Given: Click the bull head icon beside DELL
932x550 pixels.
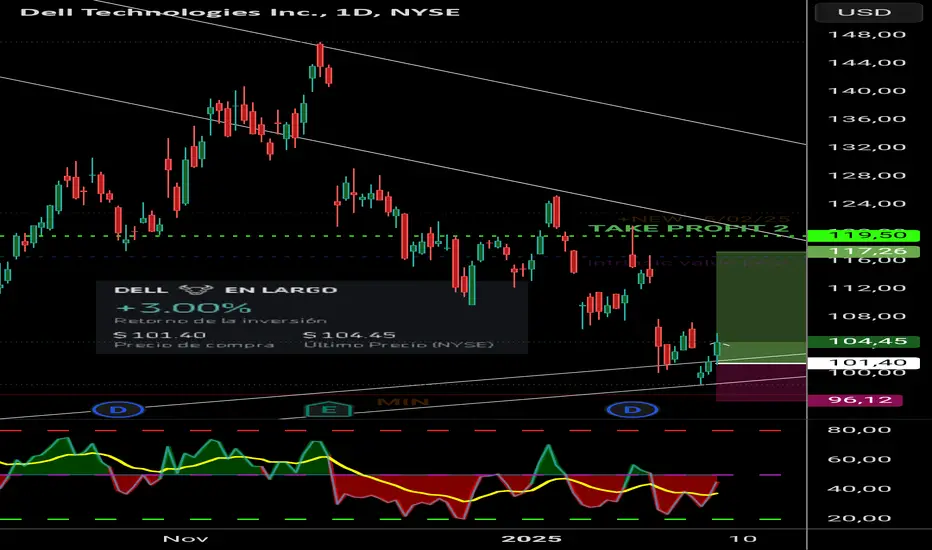Looking at the screenshot, I should pyautogui.click(x=196, y=290).
